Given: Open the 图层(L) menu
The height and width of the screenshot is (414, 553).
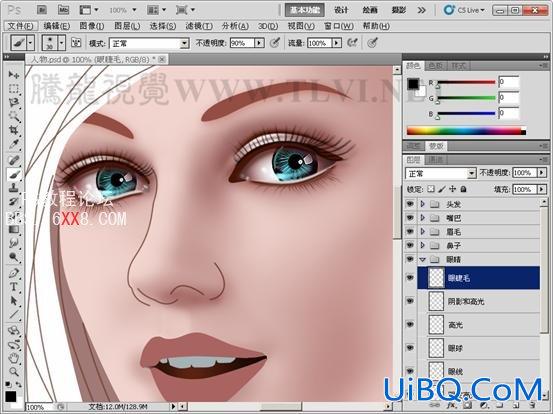Looking at the screenshot, I should (x=127, y=26).
